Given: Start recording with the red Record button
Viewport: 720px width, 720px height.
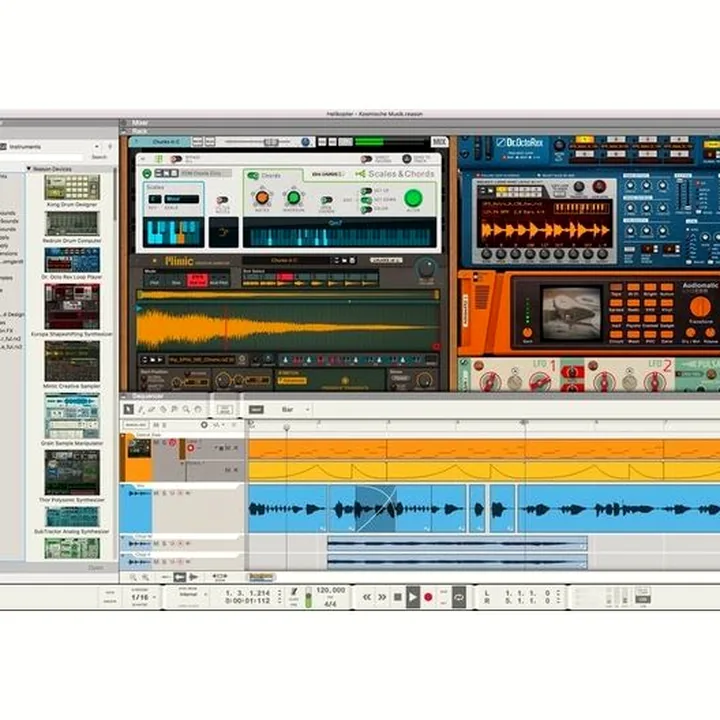Looking at the screenshot, I should click(x=428, y=597).
